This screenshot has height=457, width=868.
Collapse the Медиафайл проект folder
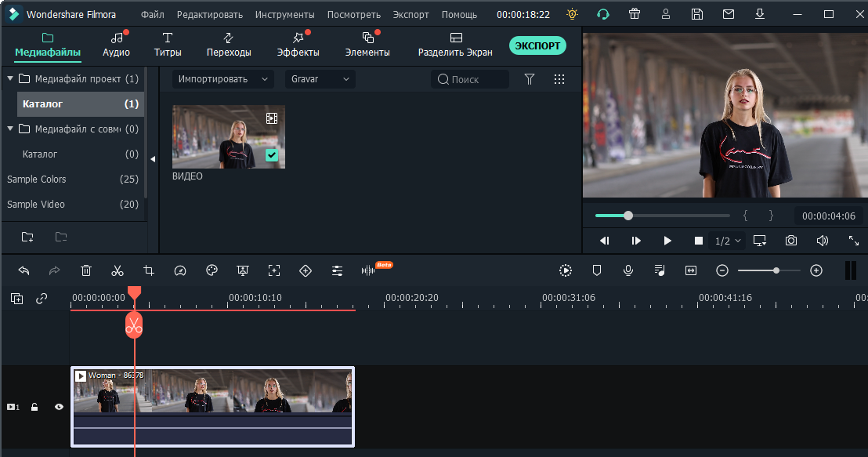pos(10,78)
